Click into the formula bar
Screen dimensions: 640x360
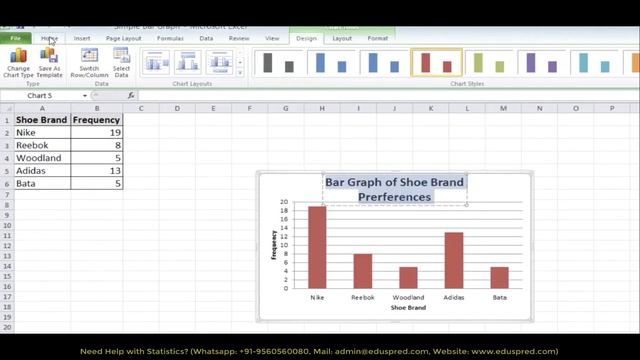[388, 96]
